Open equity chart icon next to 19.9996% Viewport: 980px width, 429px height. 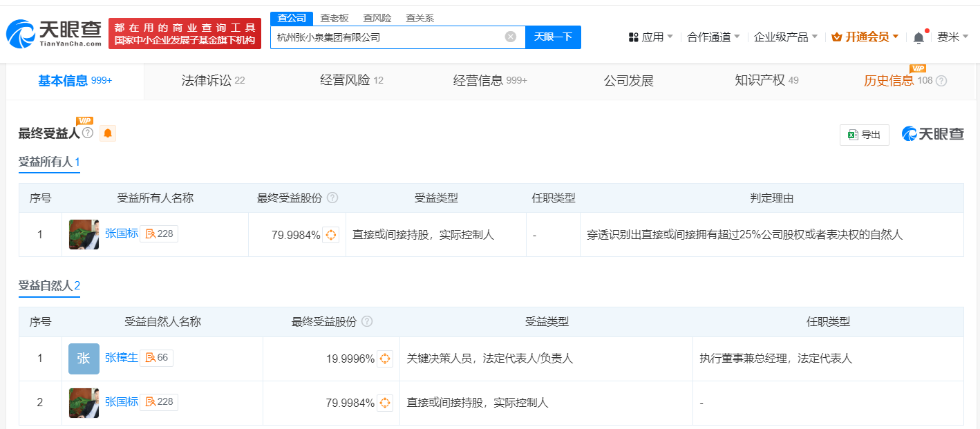(x=385, y=359)
